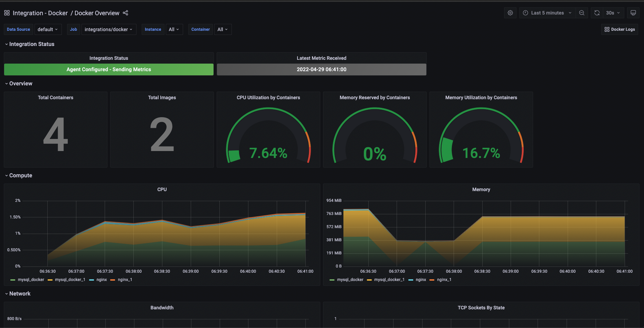Click the Total Containers panel title
Screen dimensions: 644x328
(56, 97)
